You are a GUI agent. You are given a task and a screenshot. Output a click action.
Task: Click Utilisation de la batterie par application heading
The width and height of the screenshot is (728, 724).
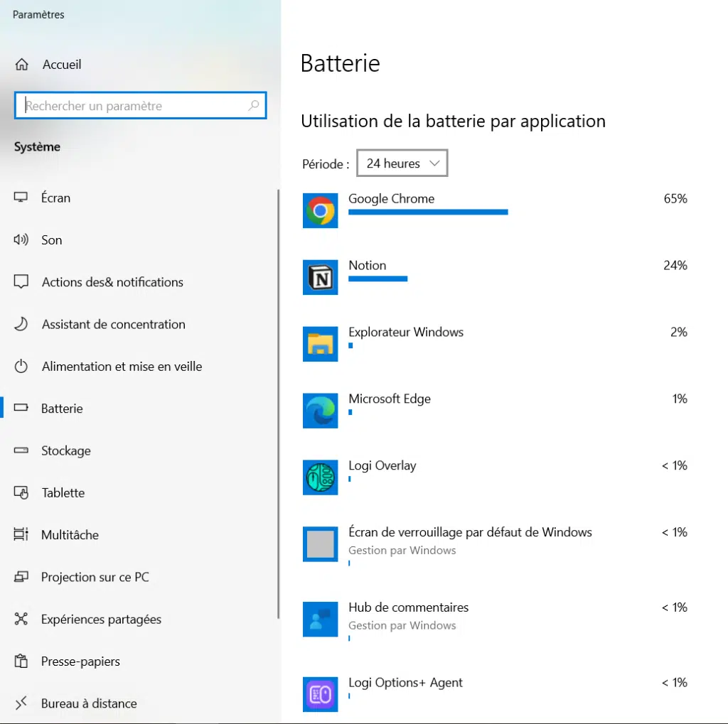pyautogui.click(x=453, y=121)
